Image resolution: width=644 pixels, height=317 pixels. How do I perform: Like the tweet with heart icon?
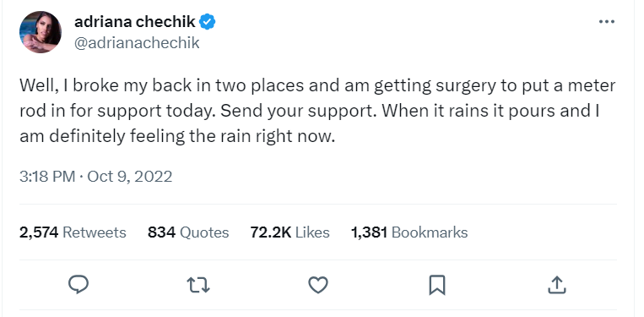(318, 285)
